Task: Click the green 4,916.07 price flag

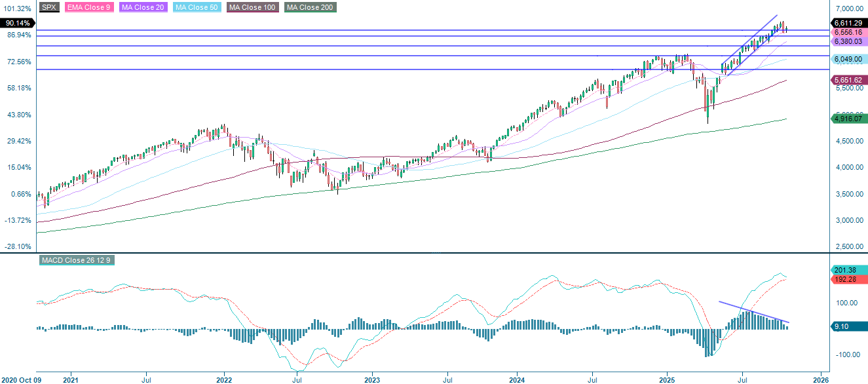Action: (x=849, y=119)
